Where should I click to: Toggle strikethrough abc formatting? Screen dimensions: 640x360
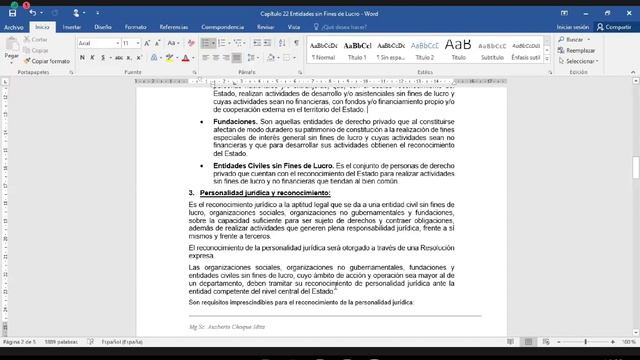click(x=119, y=58)
